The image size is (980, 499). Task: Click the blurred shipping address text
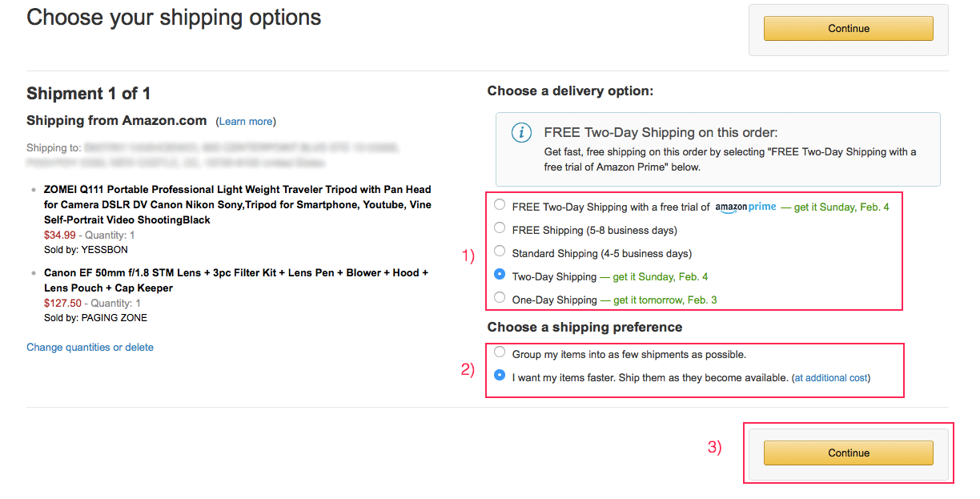click(x=214, y=154)
